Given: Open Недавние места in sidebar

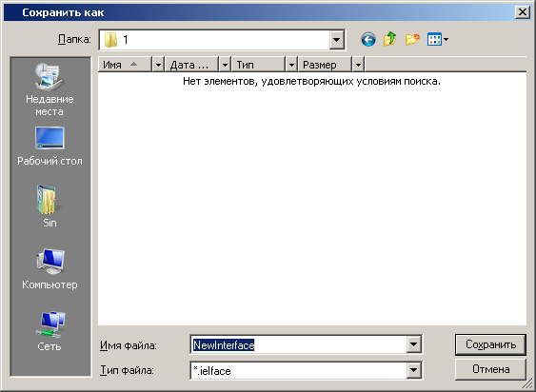Looking at the screenshot, I should point(50,89).
